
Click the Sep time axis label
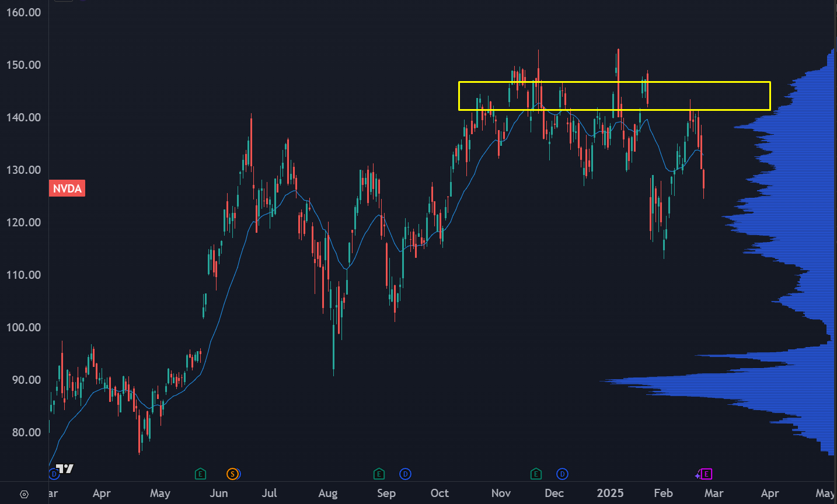386,494
